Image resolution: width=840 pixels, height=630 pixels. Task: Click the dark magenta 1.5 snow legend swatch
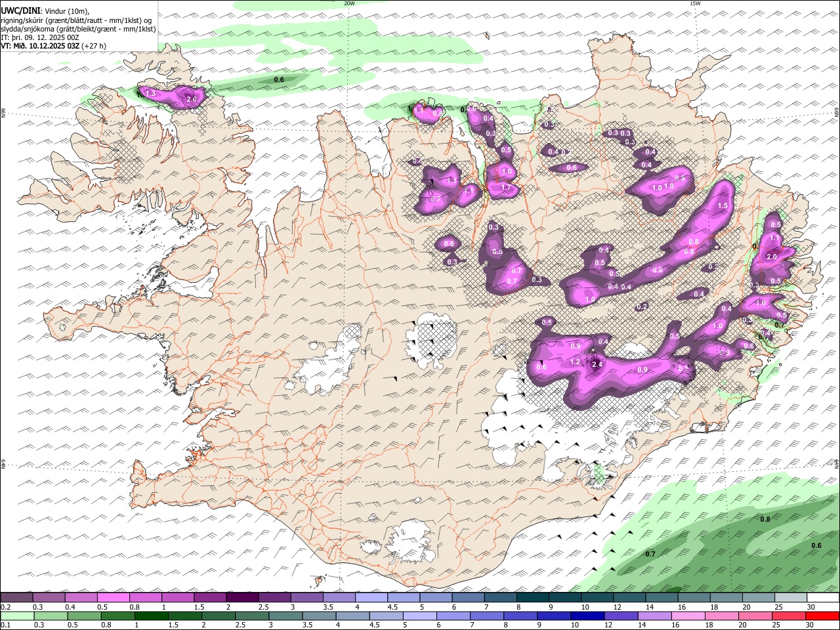click(x=210, y=598)
